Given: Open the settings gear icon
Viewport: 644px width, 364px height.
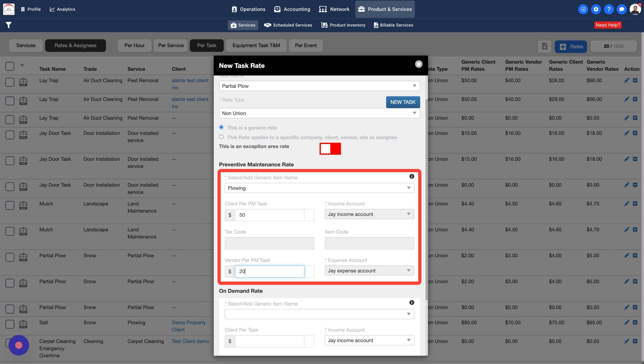Looking at the screenshot, I should coord(596,9).
